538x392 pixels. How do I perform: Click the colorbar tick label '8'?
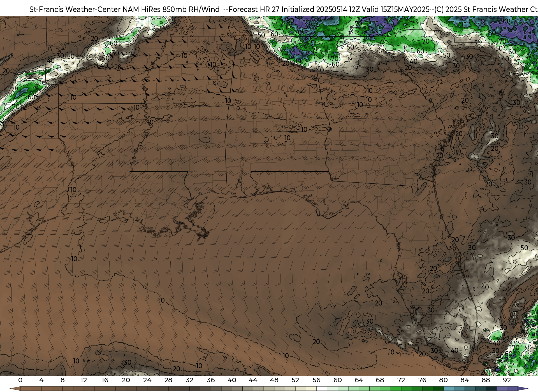click(x=62, y=380)
